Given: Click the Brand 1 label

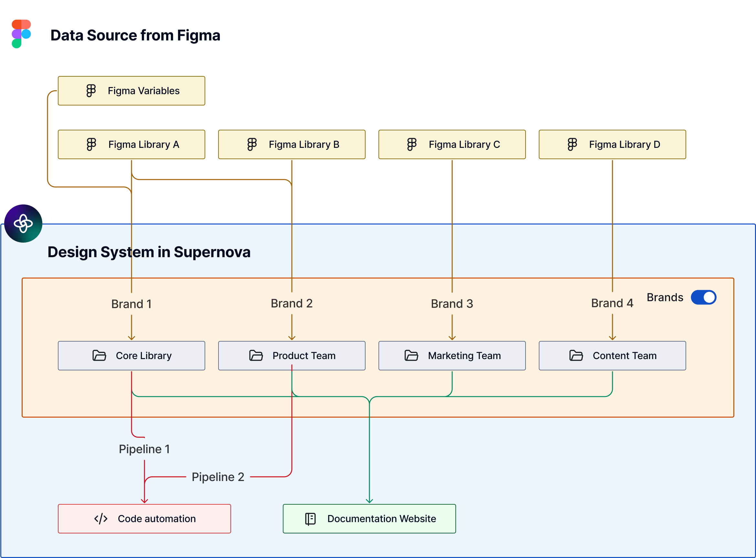Looking at the screenshot, I should [132, 304].
